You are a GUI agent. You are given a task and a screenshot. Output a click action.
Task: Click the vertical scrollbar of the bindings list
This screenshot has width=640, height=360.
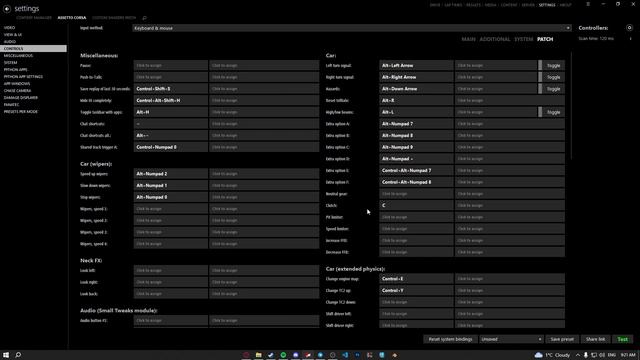pyautogui.click(x=571, y=105)
